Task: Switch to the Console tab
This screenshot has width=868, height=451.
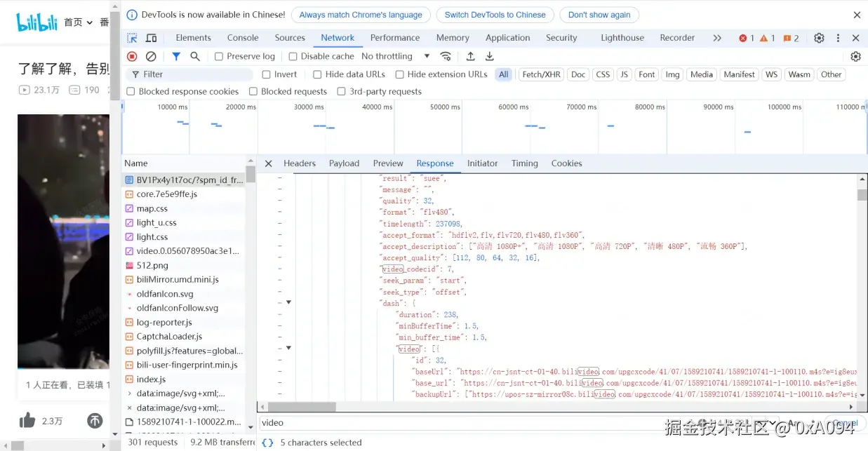Action: point(243,38)
